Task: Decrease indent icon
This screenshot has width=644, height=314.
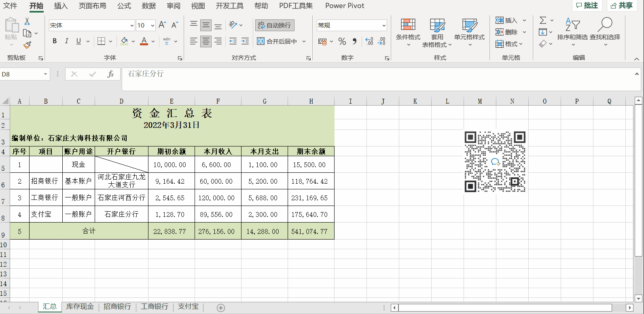Action: coord(233,41)
